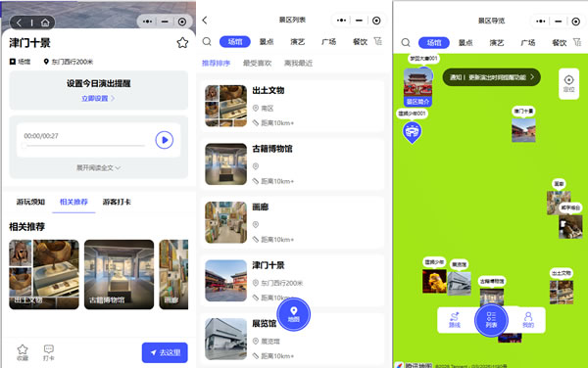Tap the 打卡 check-in icon

tap(48, 352)
